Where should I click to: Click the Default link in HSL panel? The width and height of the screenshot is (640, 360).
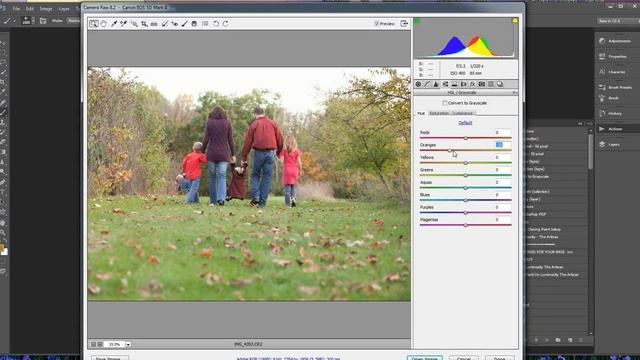tap(465, 123)
